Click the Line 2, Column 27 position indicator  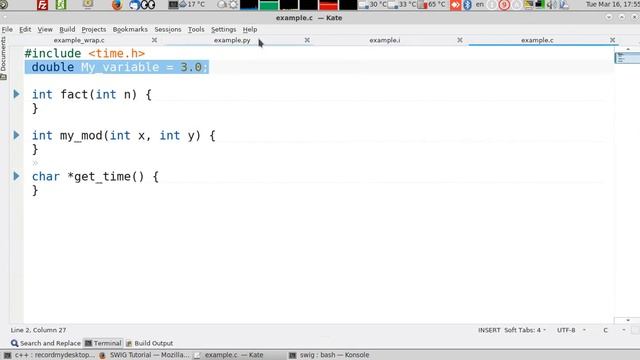tap(38, 330)
